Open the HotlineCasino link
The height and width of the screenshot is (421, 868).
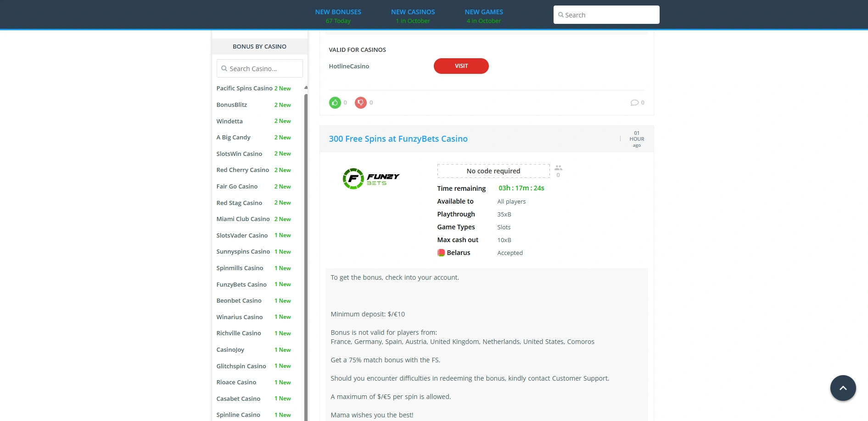click(349, 66)
